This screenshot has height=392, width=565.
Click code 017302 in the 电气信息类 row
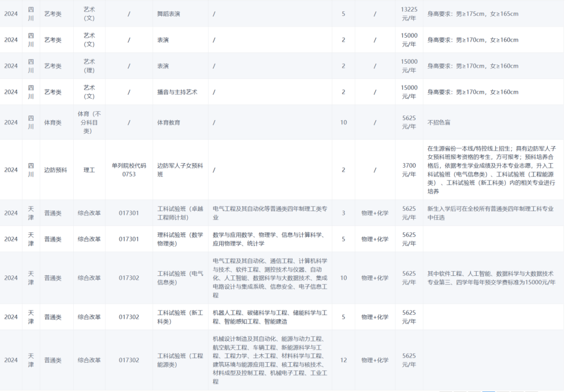coord(129,278)
